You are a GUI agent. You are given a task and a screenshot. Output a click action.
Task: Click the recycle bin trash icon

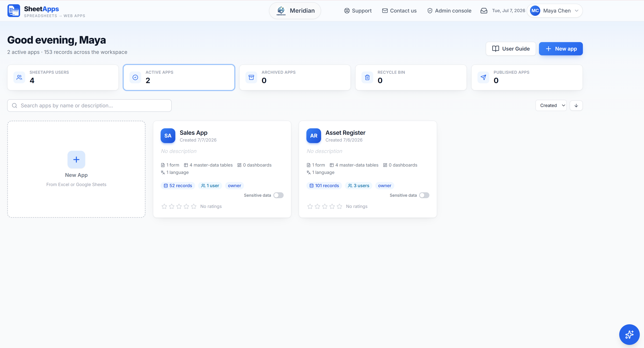pos(367,77)
